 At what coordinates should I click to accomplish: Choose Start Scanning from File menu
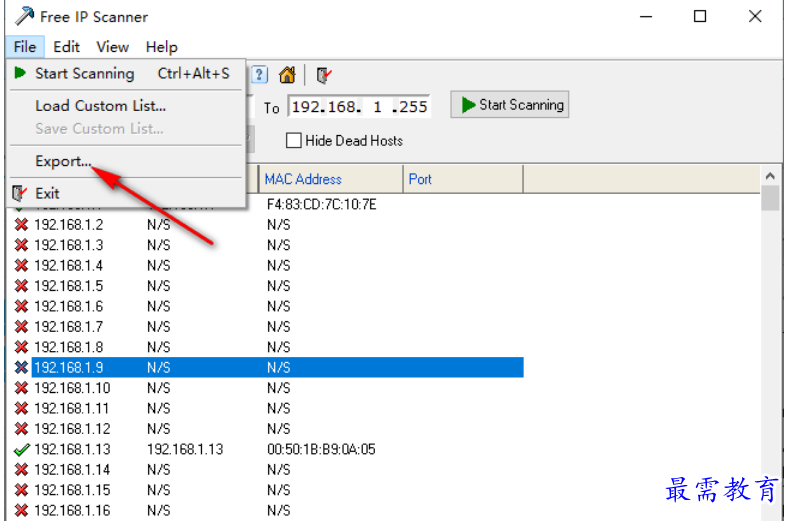pos(125,74)
